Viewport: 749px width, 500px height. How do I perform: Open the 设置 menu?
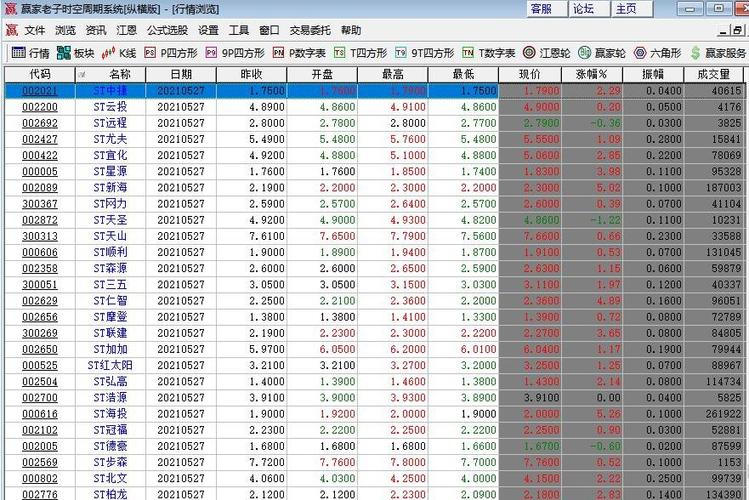(x=208, y=31)
